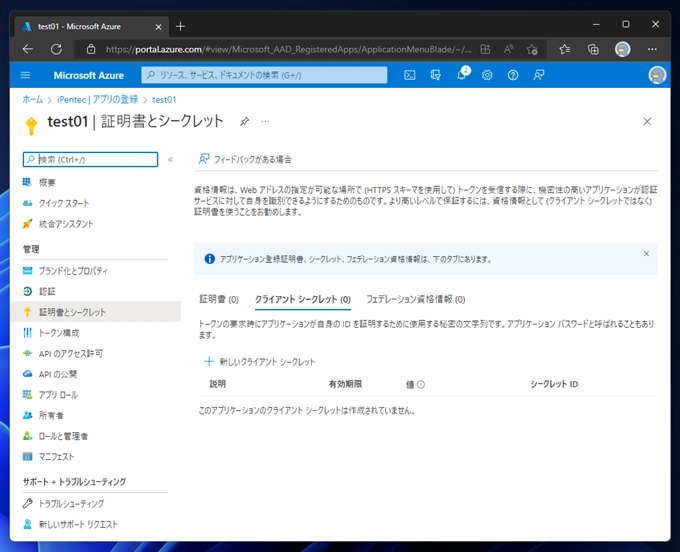This screenshot has width=680, height=552.
Task: Click the notifications bell icon
Action: (462, 75)
